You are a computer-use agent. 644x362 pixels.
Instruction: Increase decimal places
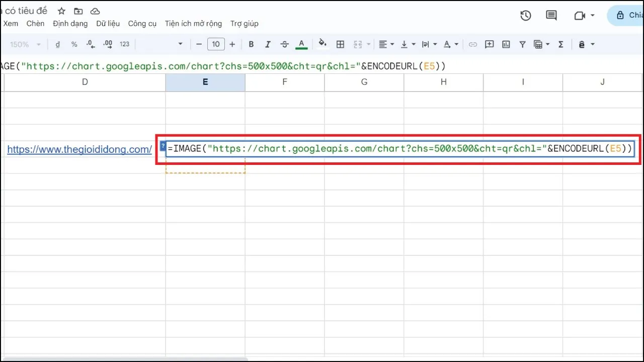click(108, 44)
